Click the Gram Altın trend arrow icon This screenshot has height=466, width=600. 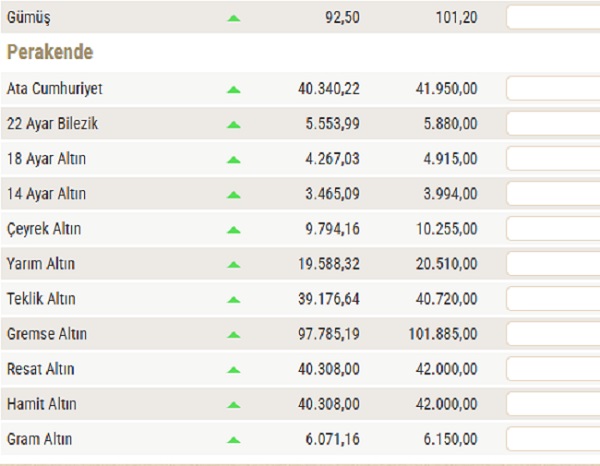(x=234, y=439)
